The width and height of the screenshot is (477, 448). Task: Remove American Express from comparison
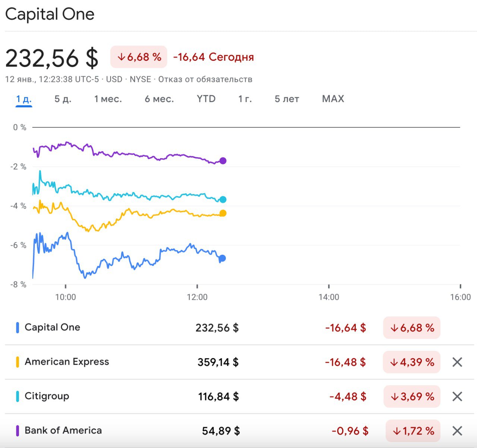pos(457,362)
